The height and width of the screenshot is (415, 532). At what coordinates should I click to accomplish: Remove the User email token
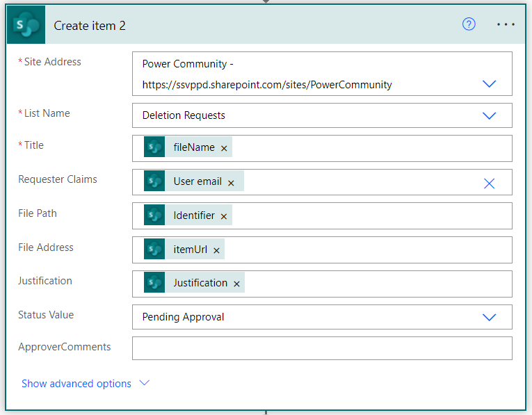click(x=231, y=183)
